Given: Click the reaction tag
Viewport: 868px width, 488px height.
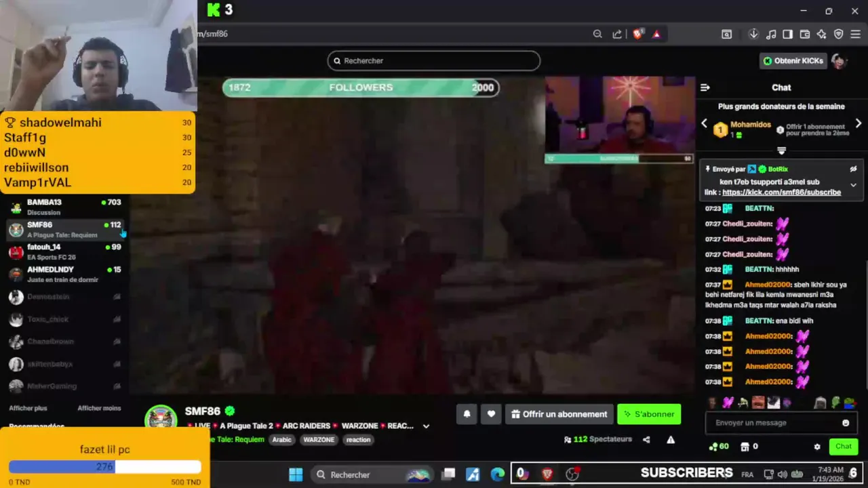Looking at the screenshot, I should coord(358,440).
